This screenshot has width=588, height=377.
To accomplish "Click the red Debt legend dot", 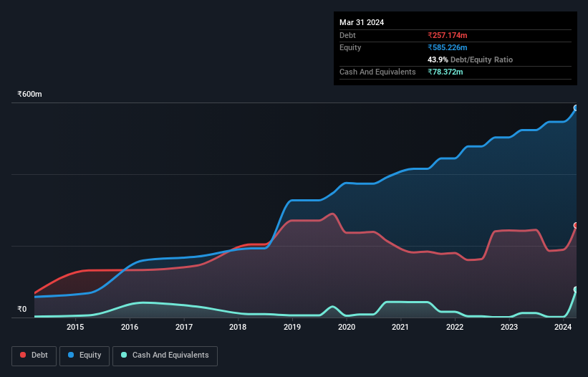I will (23, 355).
